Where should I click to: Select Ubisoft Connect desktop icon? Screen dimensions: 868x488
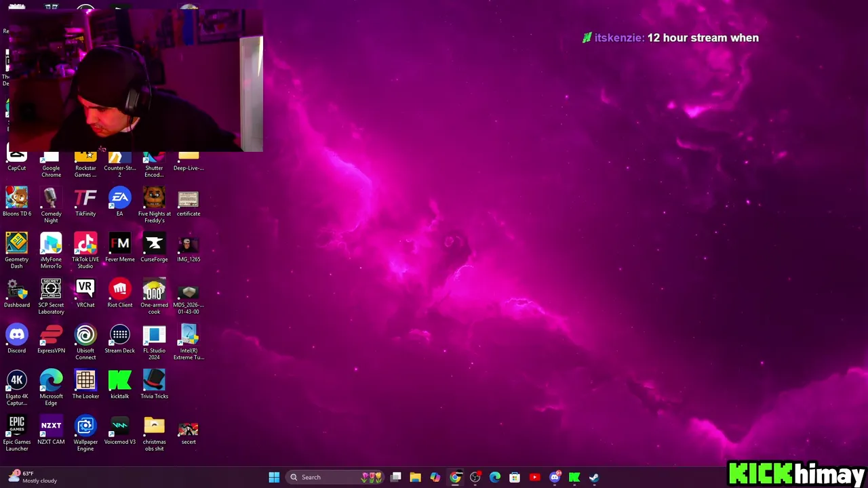click(85, 342)
